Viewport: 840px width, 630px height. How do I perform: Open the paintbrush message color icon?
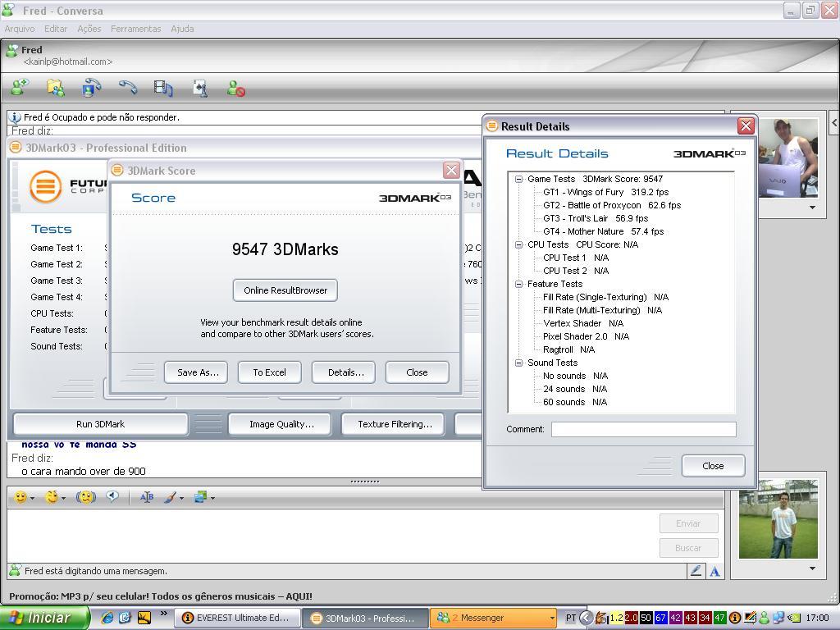(x=171, y=497)
